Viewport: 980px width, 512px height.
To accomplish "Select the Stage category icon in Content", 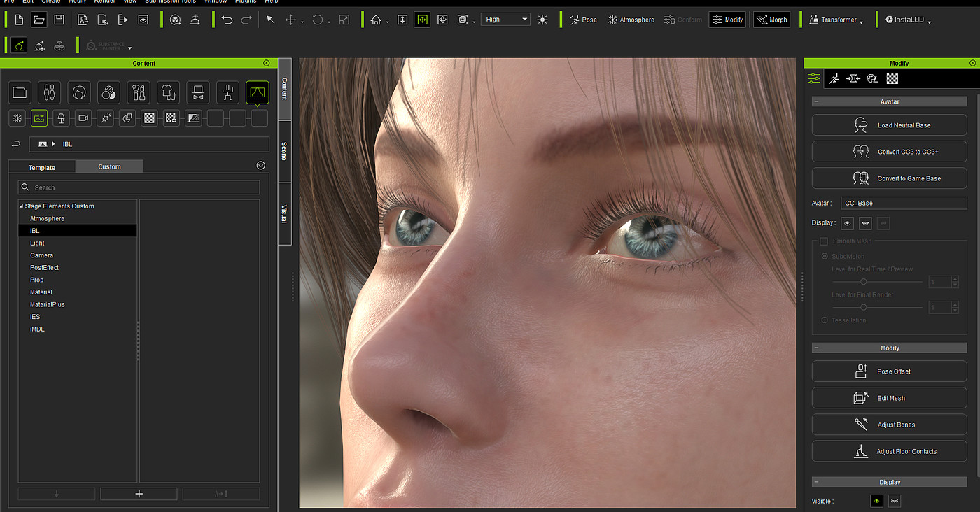I will click(257, 92).
